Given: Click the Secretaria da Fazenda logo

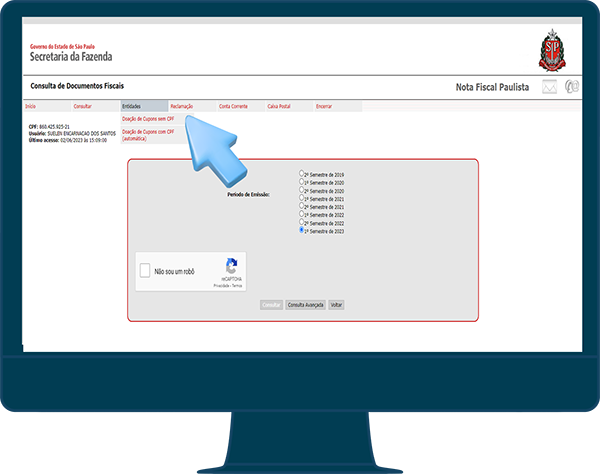Looking at the screenshot, I should (70, 56).
